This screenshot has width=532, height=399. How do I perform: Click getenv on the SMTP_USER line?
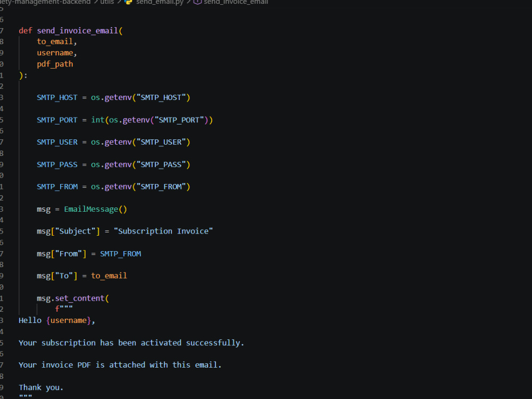click(x=118, y=142)
